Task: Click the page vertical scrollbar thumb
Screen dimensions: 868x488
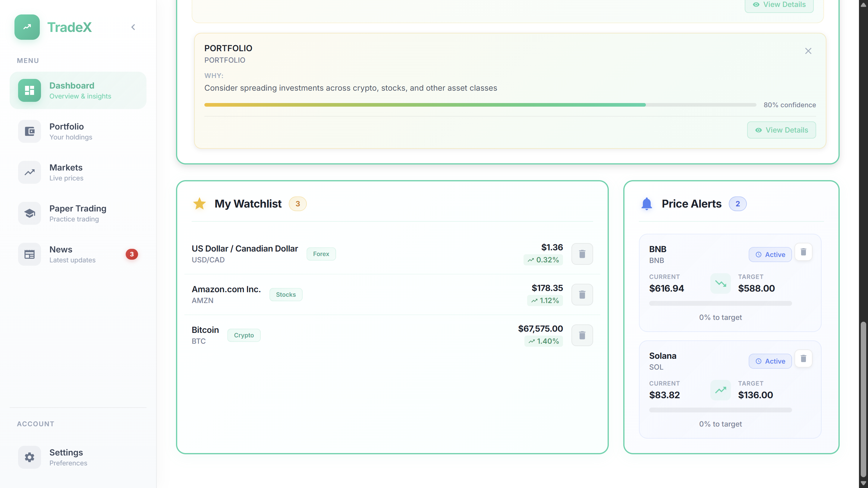Action: (x=863, y=399)
